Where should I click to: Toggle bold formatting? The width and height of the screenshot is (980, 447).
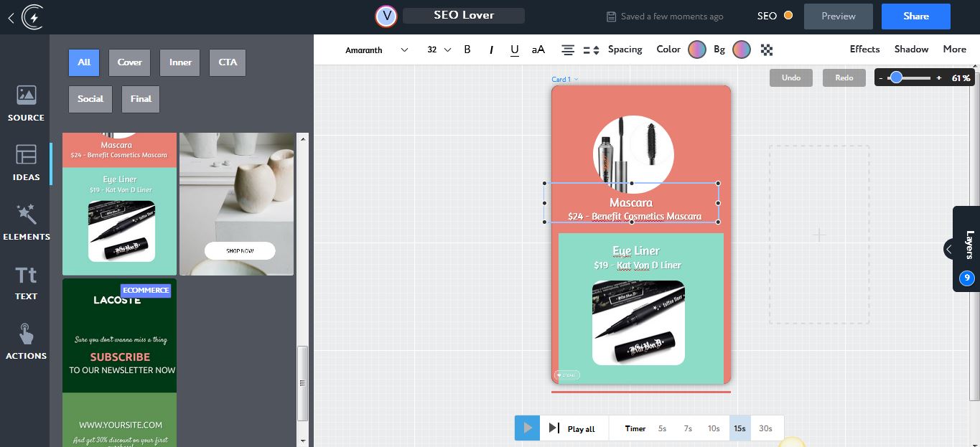(x=467, y=50)
